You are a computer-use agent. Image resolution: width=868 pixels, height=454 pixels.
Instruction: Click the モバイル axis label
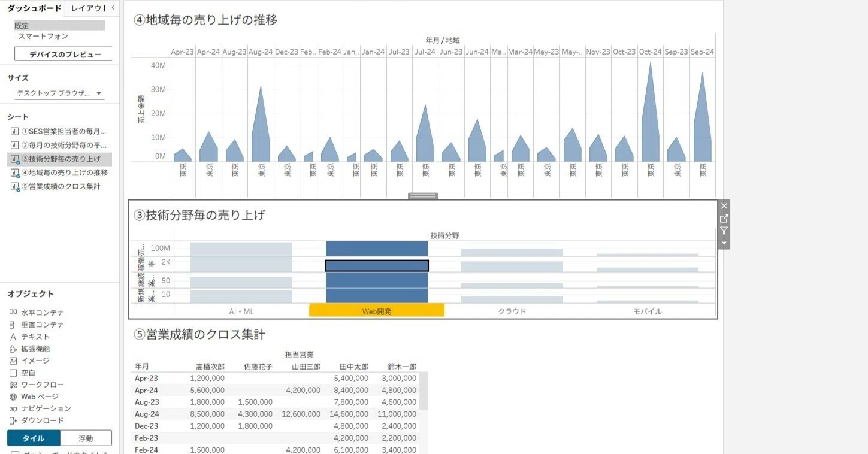click(648, 311)
